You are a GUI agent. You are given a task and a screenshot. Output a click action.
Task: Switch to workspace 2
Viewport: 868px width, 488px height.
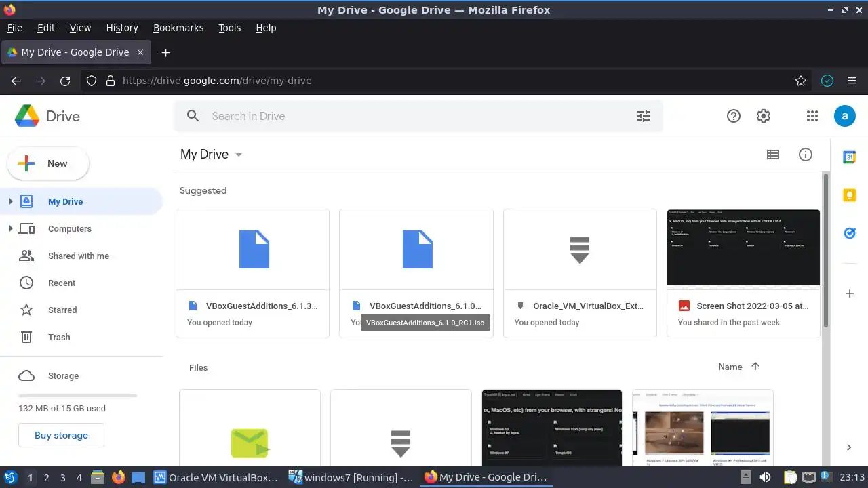46,477
